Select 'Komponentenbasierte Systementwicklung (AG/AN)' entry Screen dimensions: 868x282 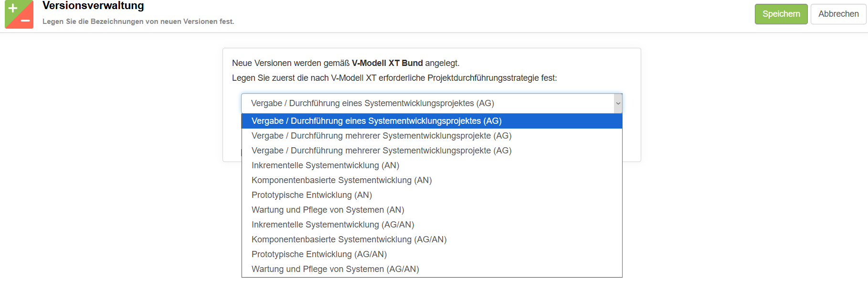click(x=349, y=239)
